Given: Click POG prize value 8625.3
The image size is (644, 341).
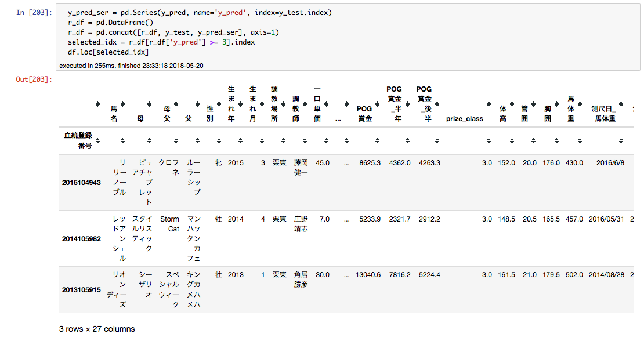Looking at the screenshot, I should point(370,163).
